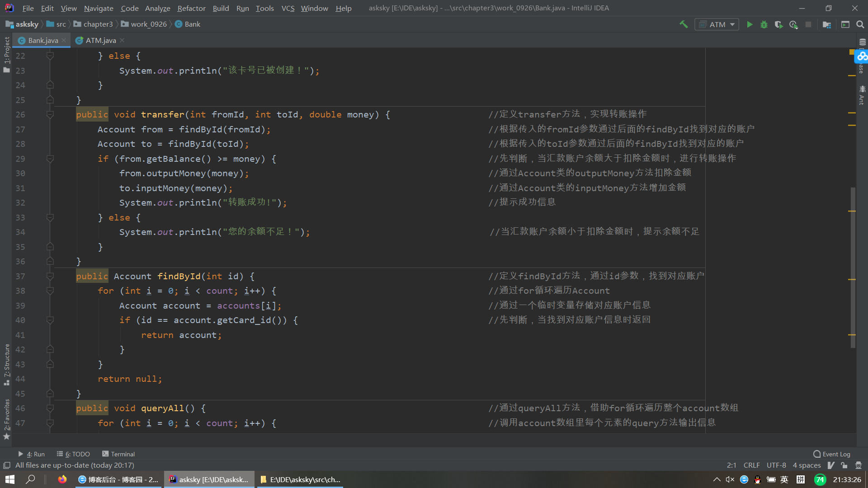Open the Terminal tool window
This screenshot has height=488, width=868.
click(118, 454)
